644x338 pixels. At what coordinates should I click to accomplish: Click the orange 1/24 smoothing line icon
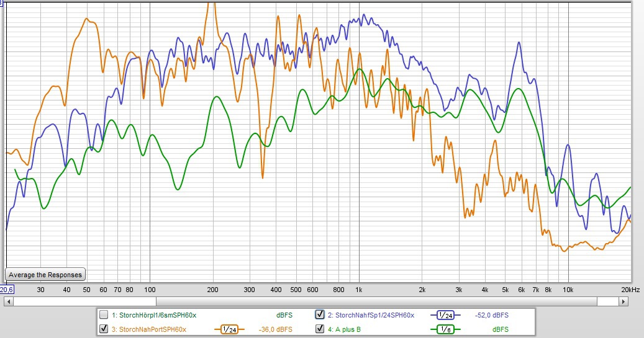click(230, 329)
